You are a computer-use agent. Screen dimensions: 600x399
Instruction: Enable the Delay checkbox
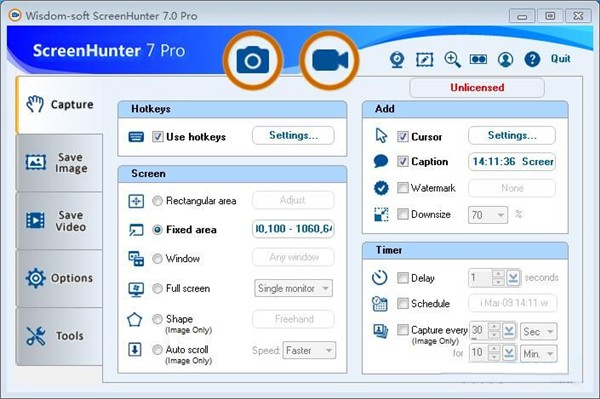pos(403,278)
